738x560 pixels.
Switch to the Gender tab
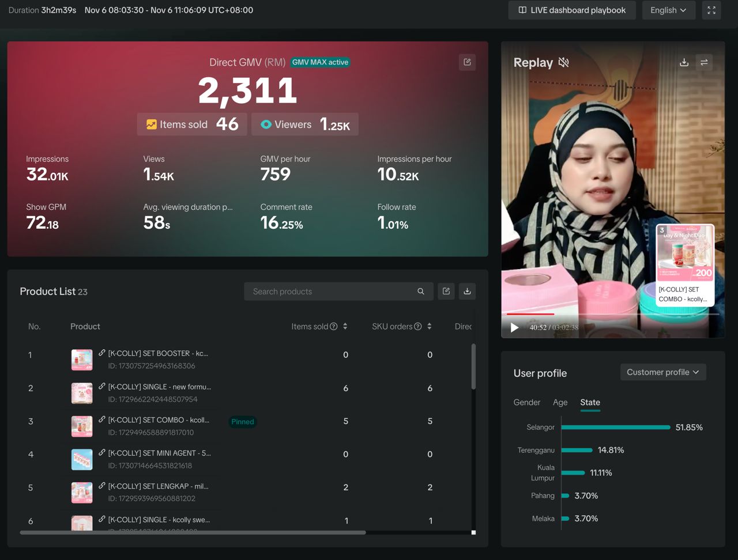(526, 402)
